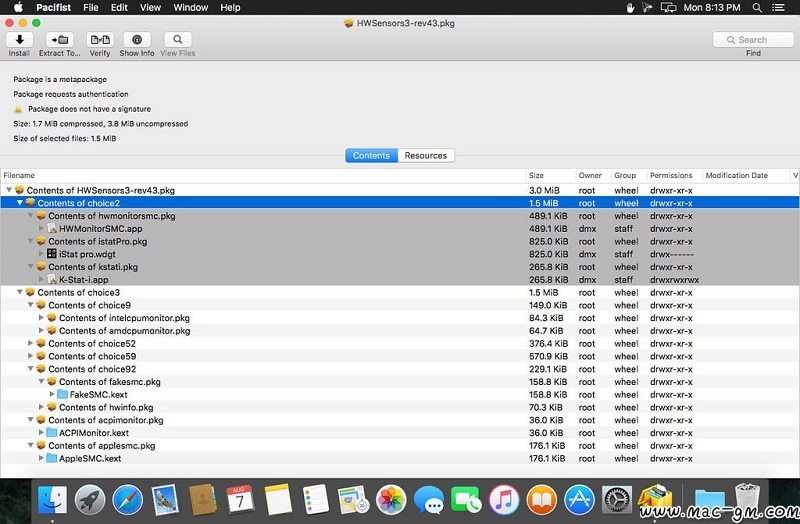
Task: Expand the Contents of choice52 row
Action: [31, 344]
